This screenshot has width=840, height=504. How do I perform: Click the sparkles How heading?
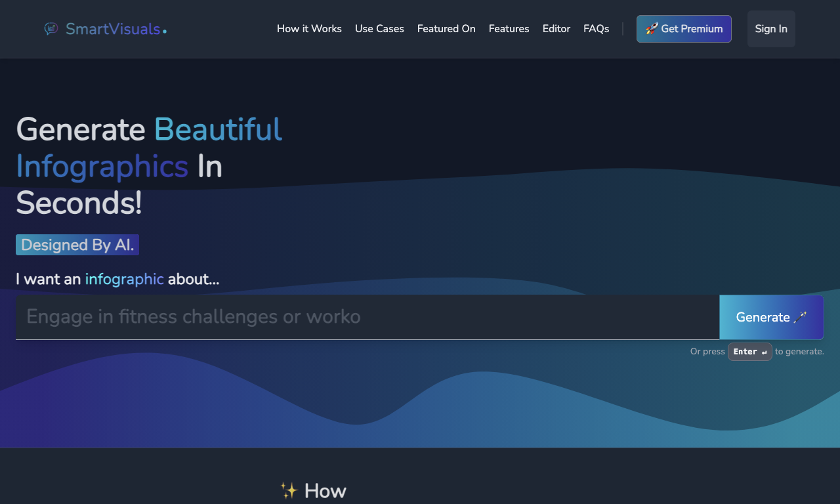point(313,491)
